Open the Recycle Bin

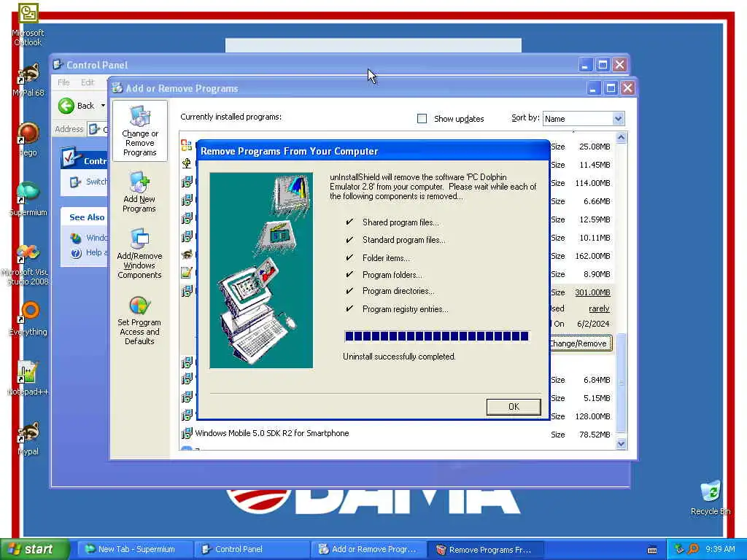click(711, 497)
